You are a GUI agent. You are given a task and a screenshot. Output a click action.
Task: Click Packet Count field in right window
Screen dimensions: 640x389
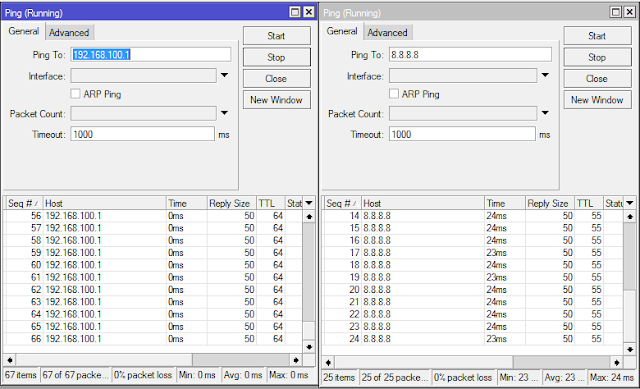coord(463,113)
